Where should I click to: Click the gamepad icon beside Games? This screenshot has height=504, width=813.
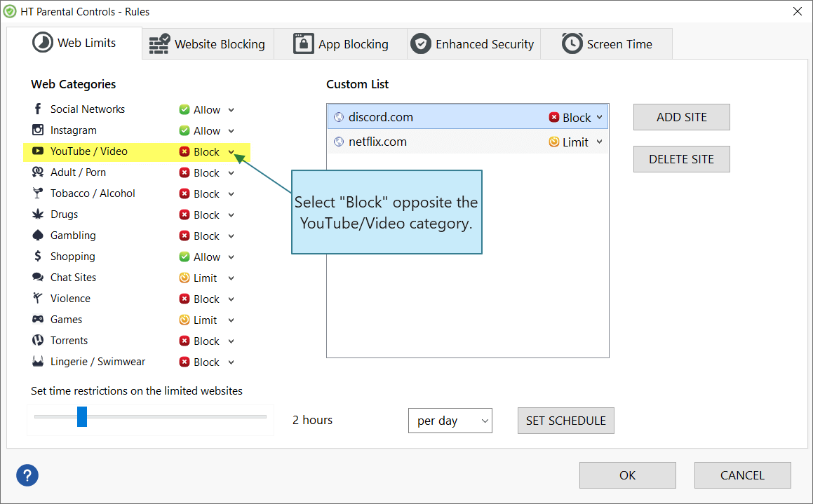click(x=38, y=319)
